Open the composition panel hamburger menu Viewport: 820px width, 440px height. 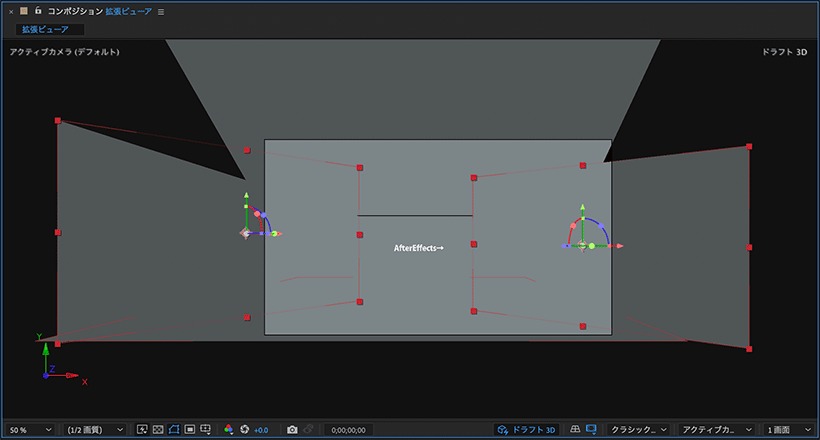(x=161, y=12)
